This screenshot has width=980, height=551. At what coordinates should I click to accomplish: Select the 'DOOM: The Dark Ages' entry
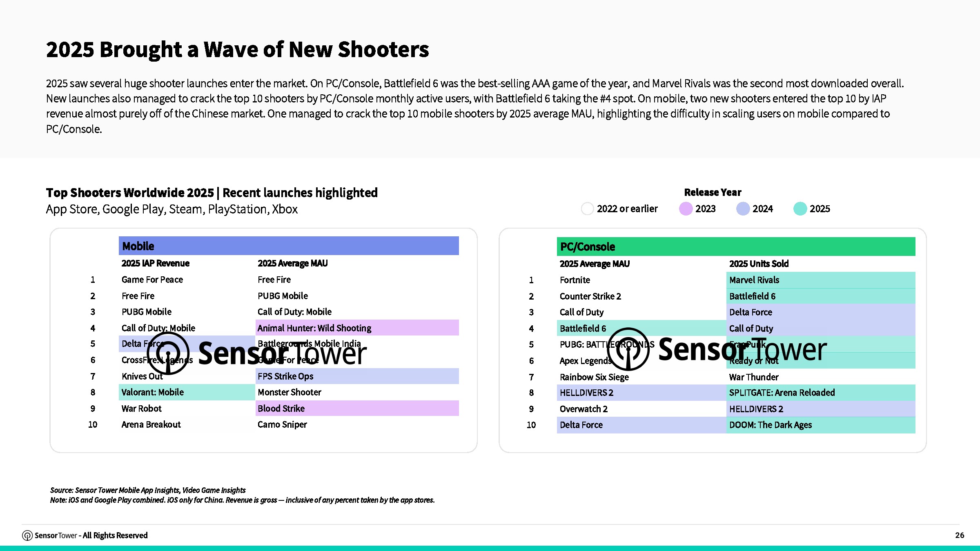[821, 425]
